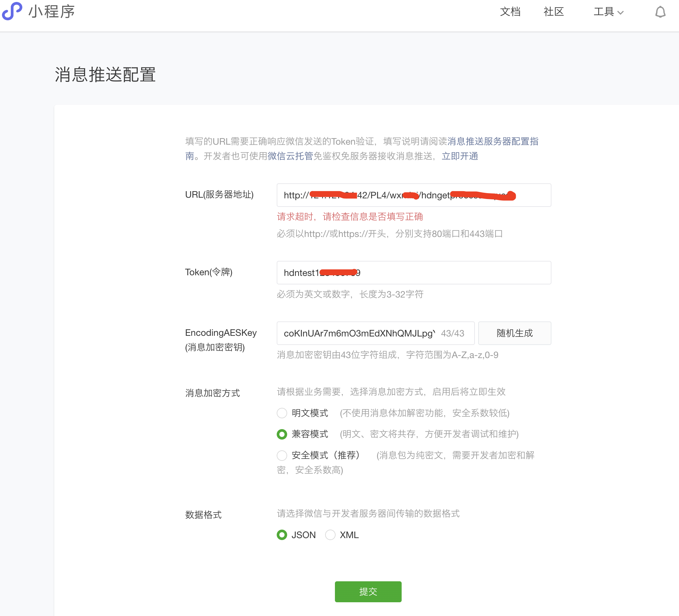Click the 随机生成 button

[x=514, y=333]
